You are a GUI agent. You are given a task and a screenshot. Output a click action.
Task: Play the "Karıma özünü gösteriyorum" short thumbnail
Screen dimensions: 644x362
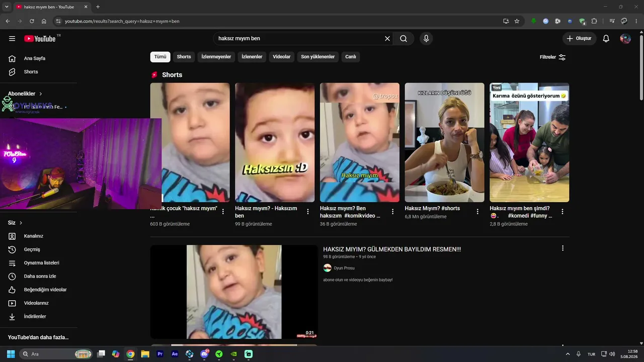529,142
